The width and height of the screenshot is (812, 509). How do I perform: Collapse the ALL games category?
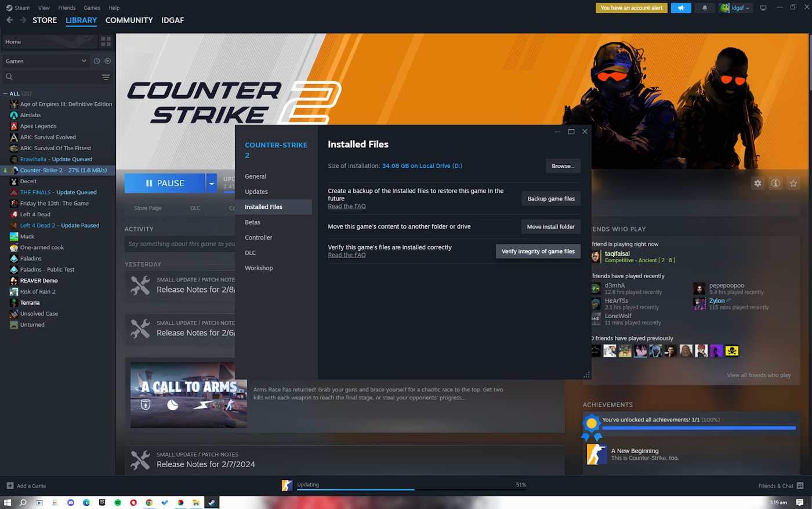pyautogui.click(x=6, y=93)
